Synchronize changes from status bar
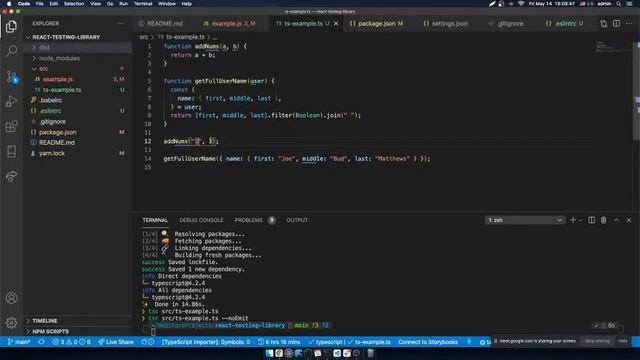Screen dimensions: 640x360 point(41,342)
